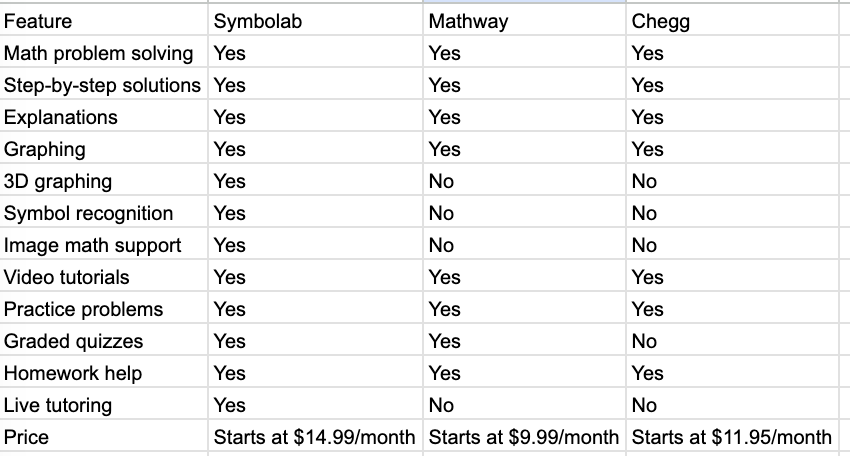Viewport: 850px width, 456px height.
Task: Select the Symbolab column header cell
Action: [x=255, y=21]
